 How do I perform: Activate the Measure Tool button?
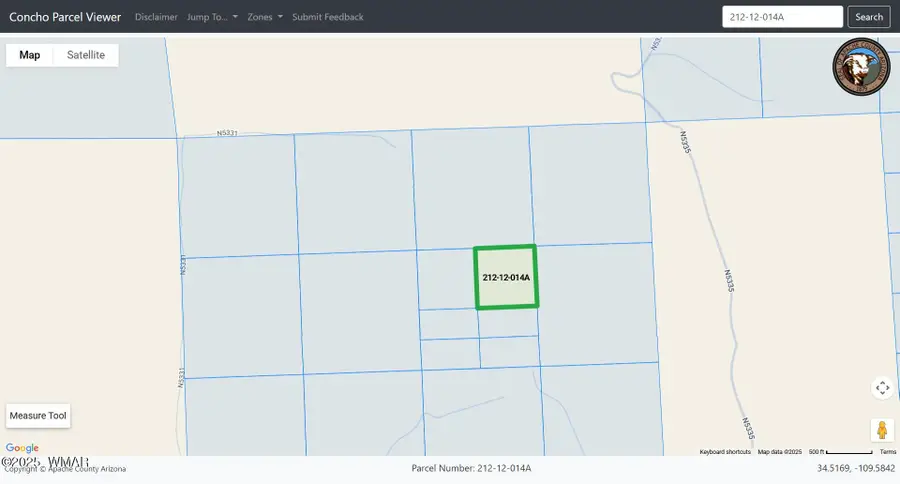38,416
